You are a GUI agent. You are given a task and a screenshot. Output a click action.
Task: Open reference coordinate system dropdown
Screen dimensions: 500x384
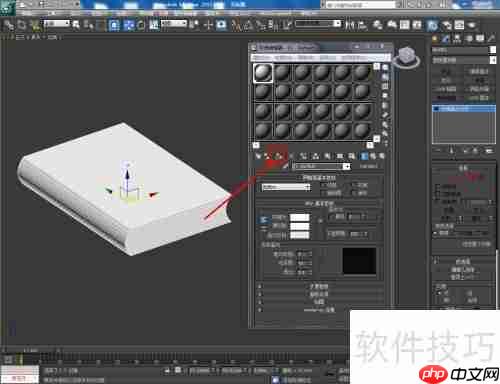(174, 23)
